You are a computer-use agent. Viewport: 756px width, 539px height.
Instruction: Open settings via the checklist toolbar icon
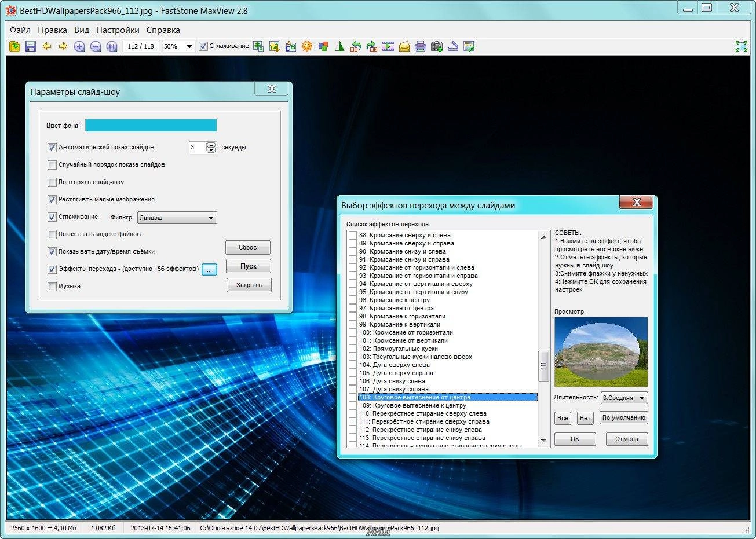[469, 46]
